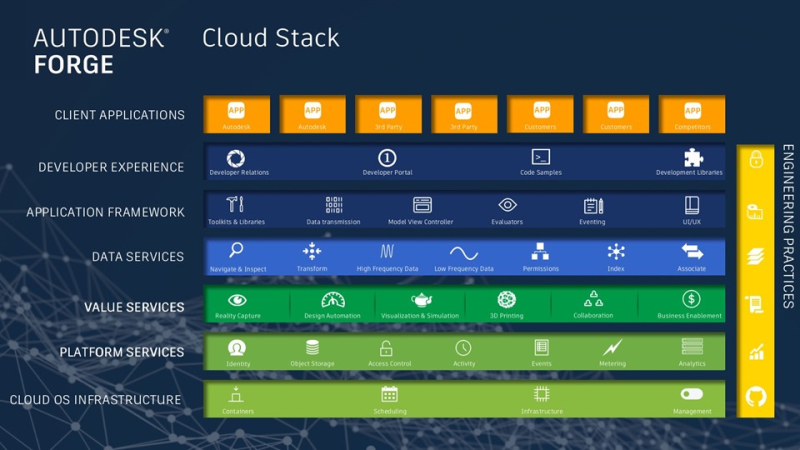Click the Management switch icon
Image resolution: width=800 pixels, height=450 pixels.
click(x=692, y=394)
